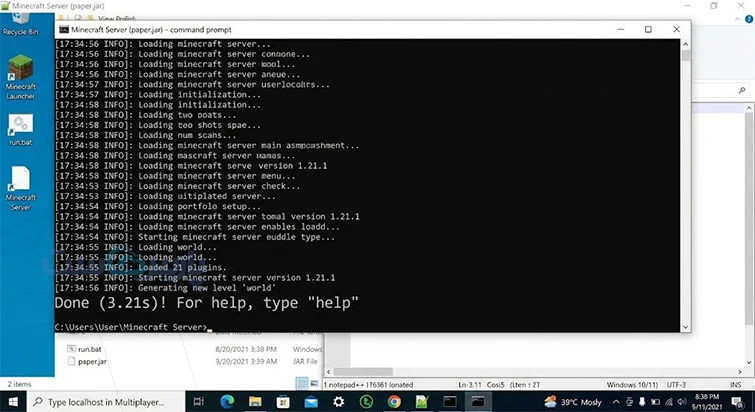The image size is (755, 412).
Task: Switch Explorer to large icons view
Action: tap(314, 384)
